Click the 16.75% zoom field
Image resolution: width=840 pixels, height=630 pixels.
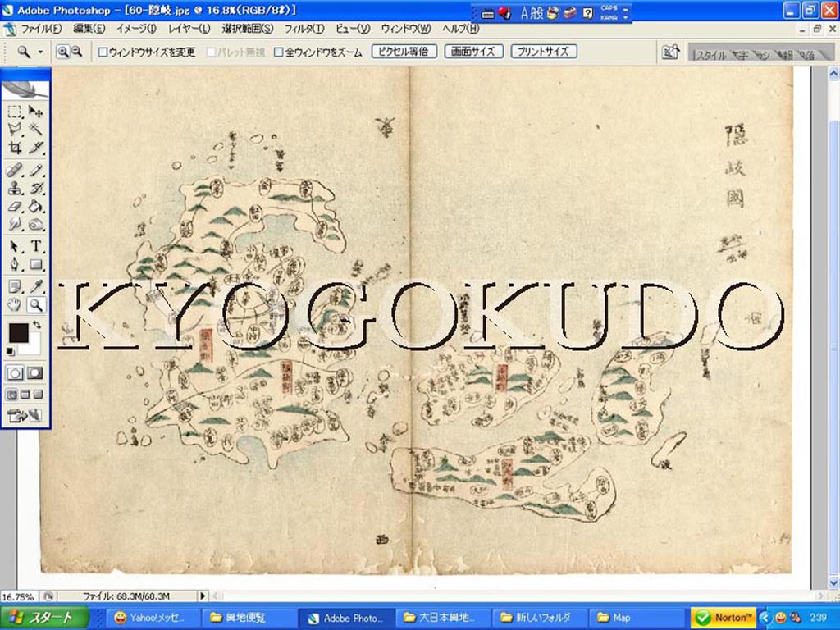pyautogui.click(x=18, y=596)
